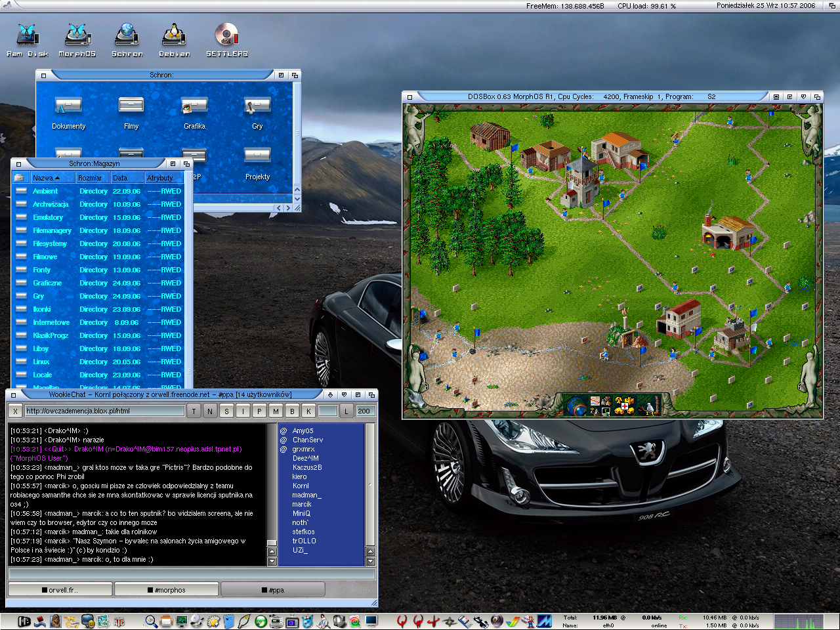Image resolution: width=840 pixels, height=630 pixels.
Task: Click the user list scrollbar down arrow
Action: tap(370, 561)
